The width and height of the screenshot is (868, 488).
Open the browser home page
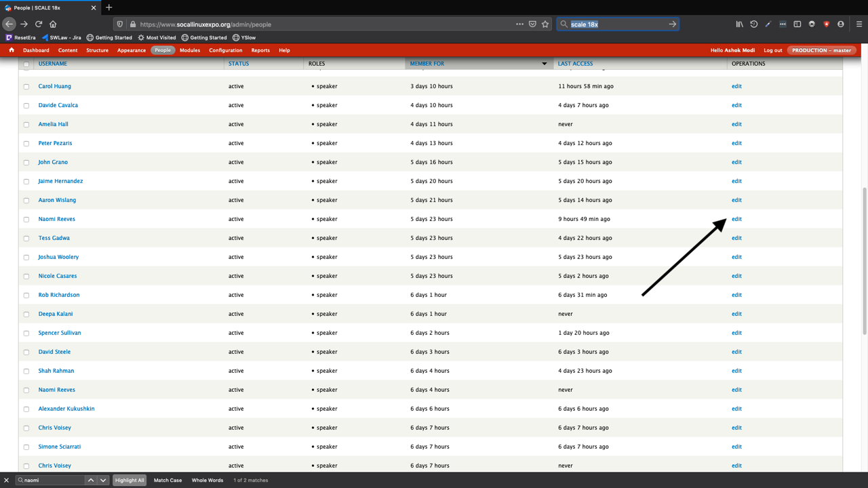pyautogui.click(x=53, y=24)
